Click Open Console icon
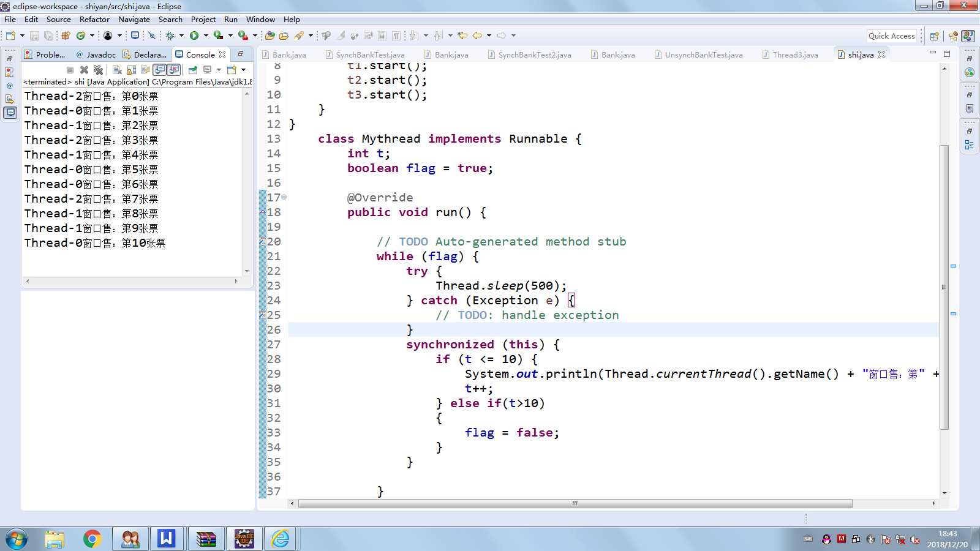This screenshot has width=980, height=551. (x=232, y=70)
